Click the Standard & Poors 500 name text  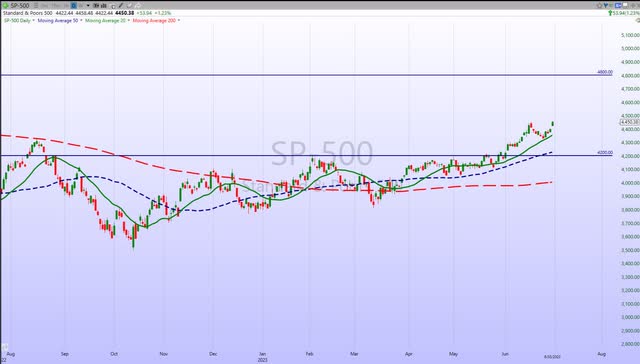28,13
